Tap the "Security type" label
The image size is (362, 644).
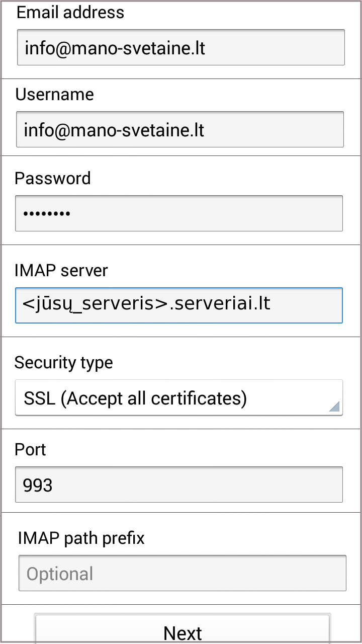(64, 362)
